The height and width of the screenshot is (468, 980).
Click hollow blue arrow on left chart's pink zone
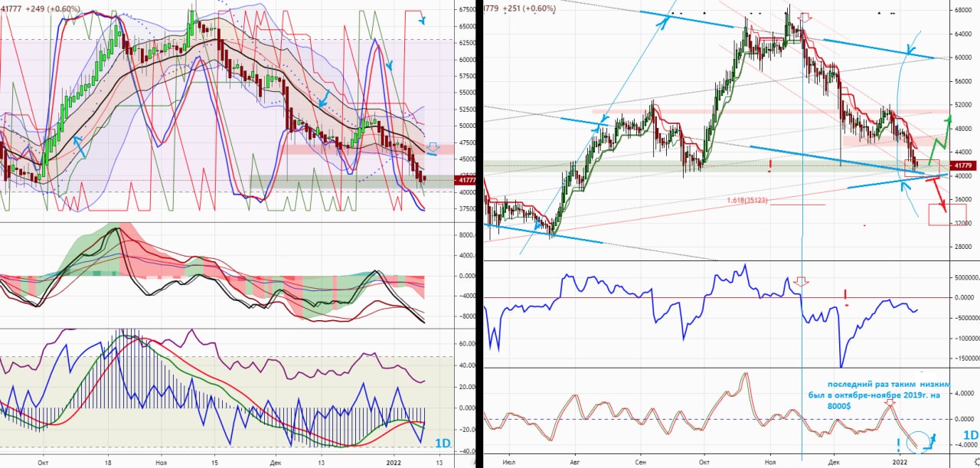tap(433, 147)
